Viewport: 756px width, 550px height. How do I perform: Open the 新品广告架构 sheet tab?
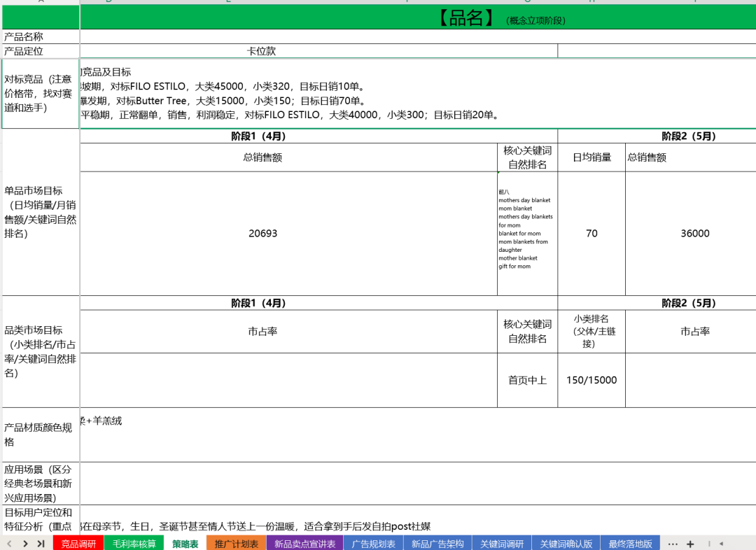(x=437, y=544)
